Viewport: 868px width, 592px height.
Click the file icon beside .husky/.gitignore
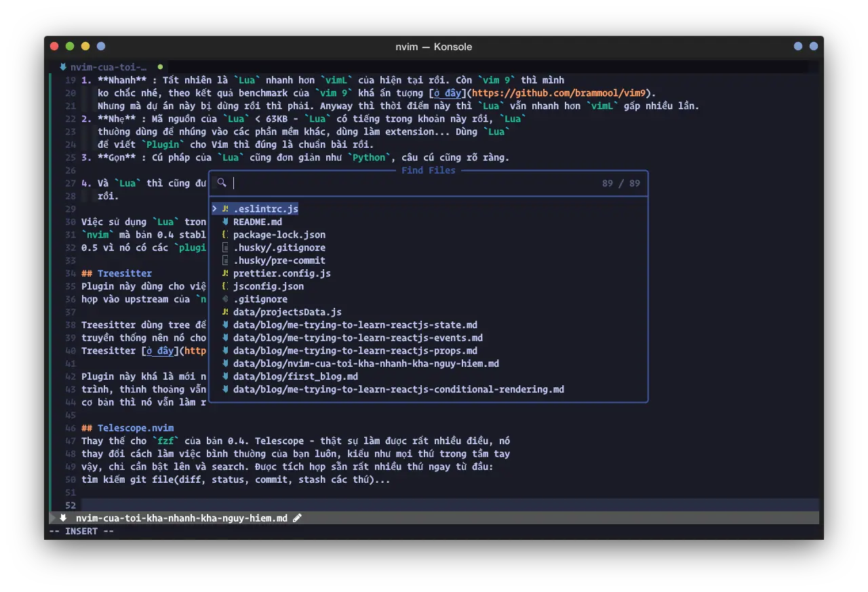(x=225, y=248)
